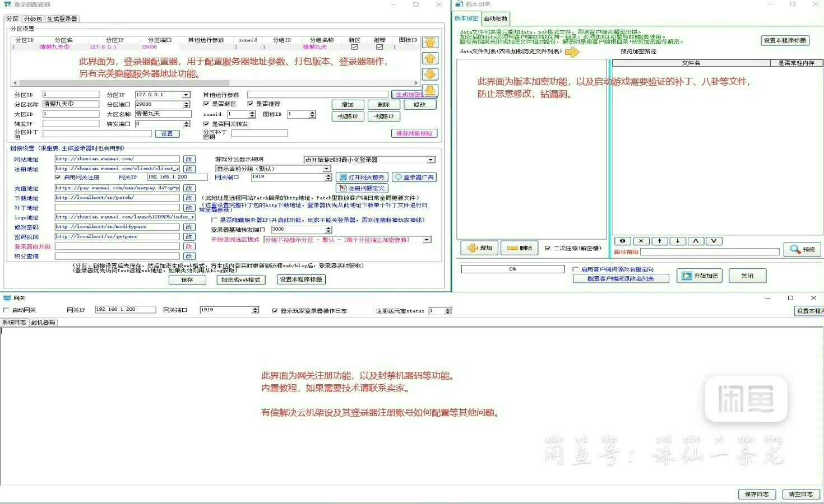This screenshot has height=504, width=824.
Task: Click caret-down (v) button under file table
Action: click(x=714, y=241)
